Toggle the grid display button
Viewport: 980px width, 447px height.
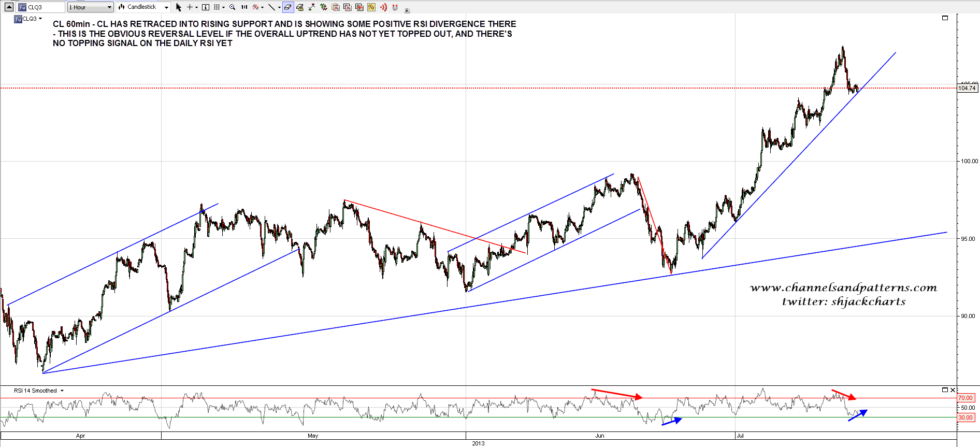[x=217, y=7]
